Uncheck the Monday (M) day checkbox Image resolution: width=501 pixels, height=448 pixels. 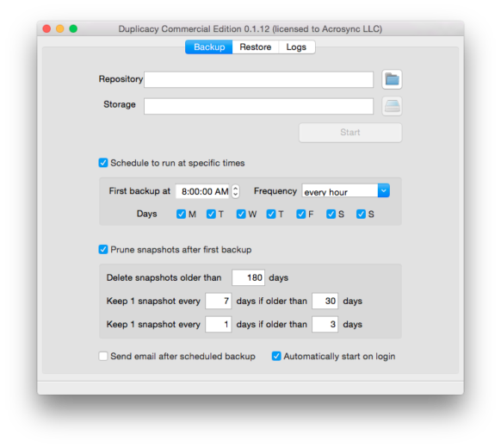pyautogui.click(x=181, y=214)
